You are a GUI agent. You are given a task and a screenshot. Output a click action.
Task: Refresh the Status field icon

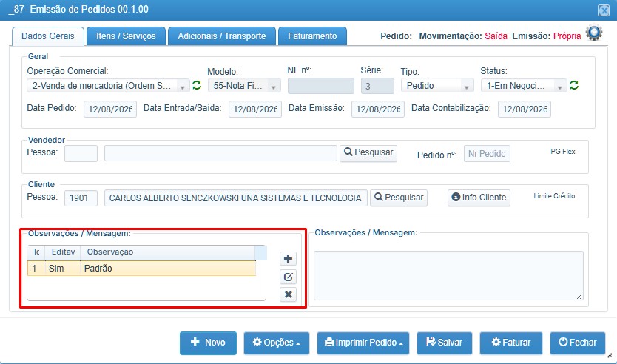tap(574, 85)
